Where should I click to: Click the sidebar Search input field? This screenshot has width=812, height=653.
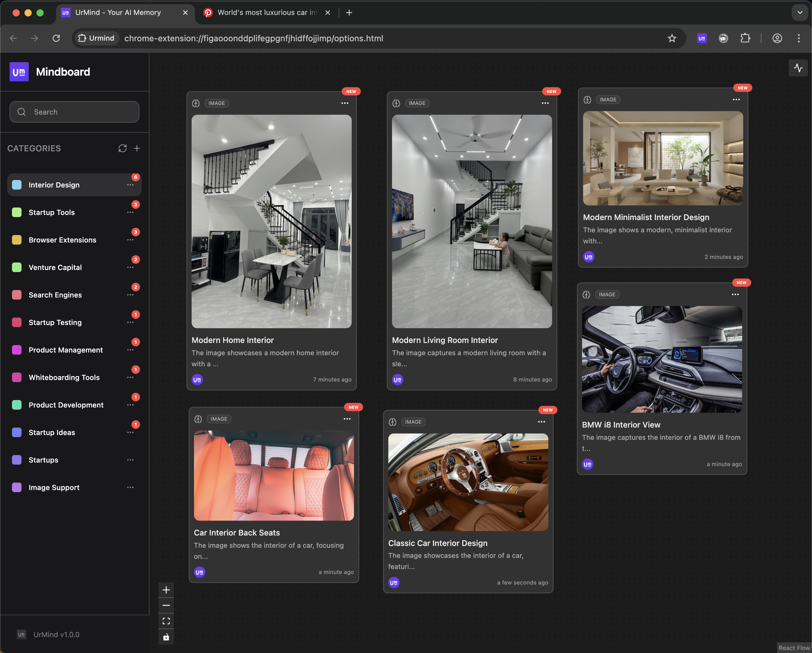click(x=74, y=112)
